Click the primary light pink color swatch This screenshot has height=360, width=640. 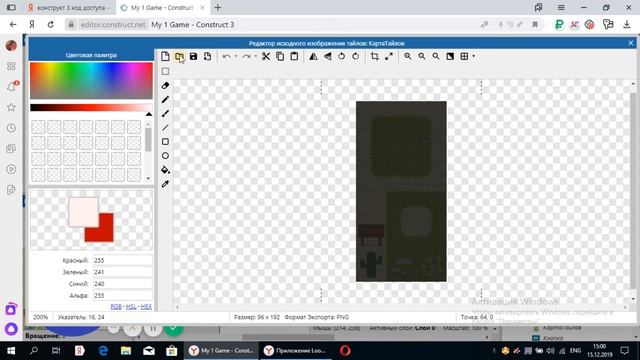coord(83,211)
